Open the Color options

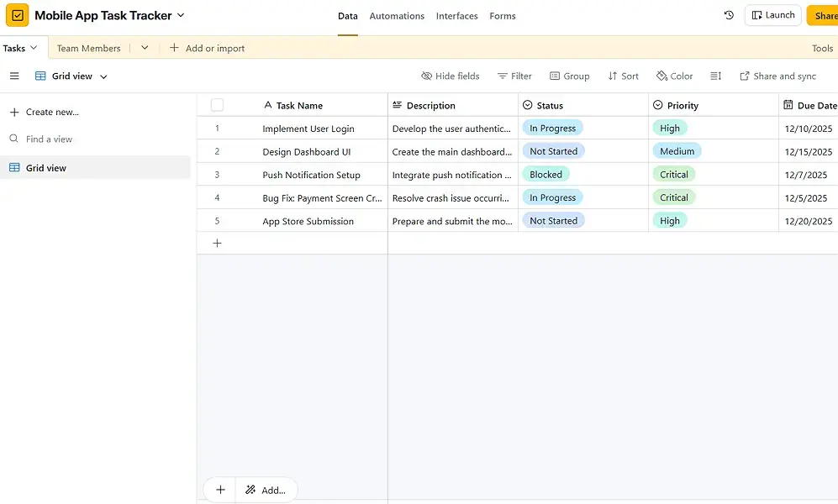(x=674, y=76)
